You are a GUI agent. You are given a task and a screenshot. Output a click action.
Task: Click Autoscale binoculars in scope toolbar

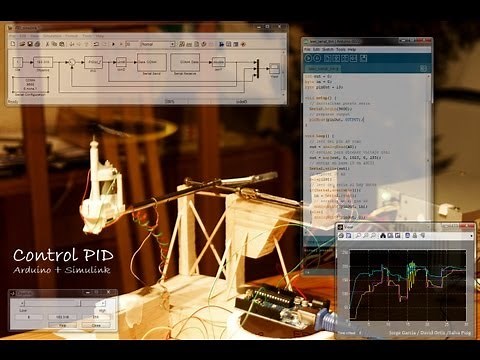coord(383,235)
